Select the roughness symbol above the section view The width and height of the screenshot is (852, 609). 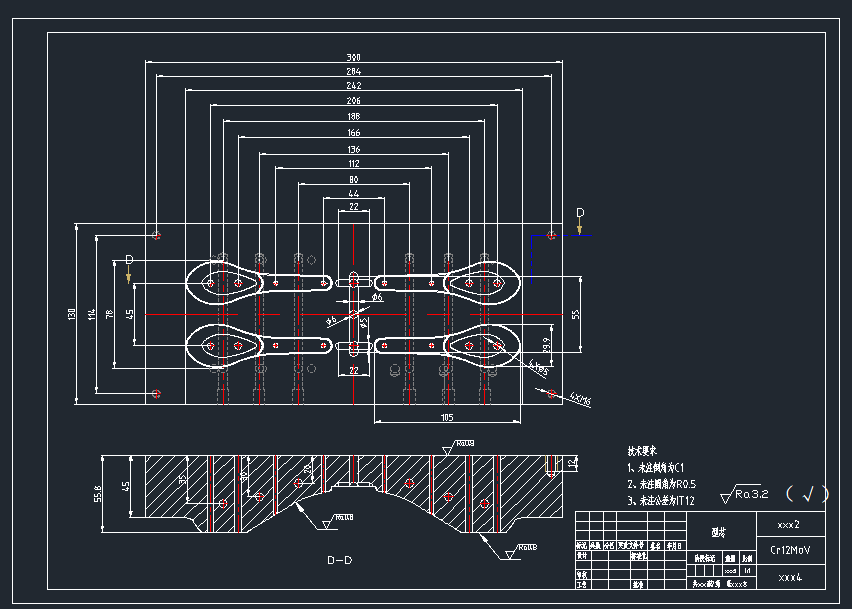pyautogui.click(x=458, y=447)
